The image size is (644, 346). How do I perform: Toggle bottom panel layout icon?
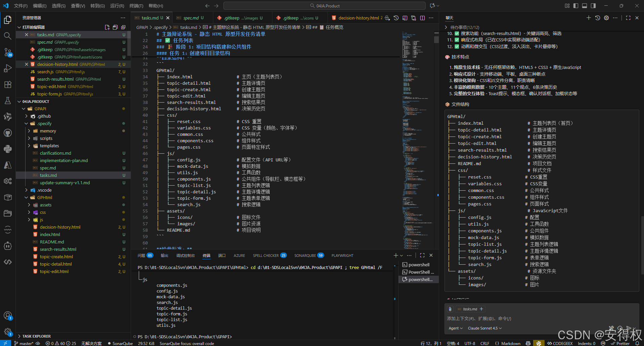(585, 6)
